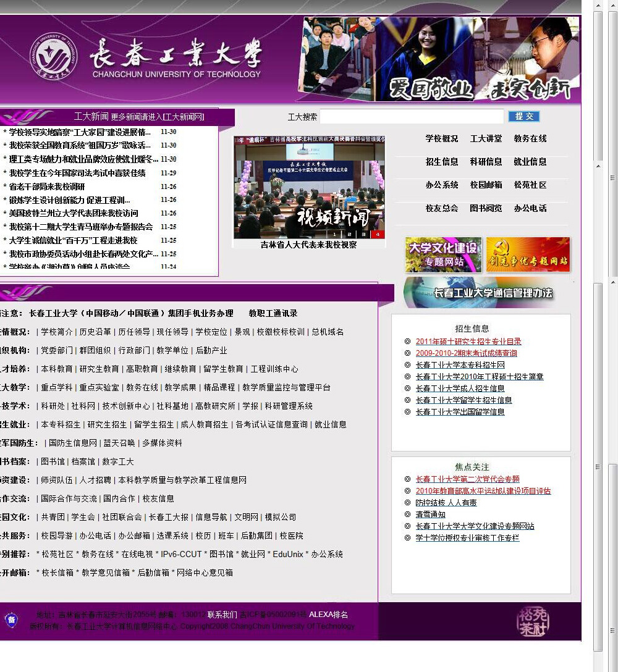This screenshot has width=618, height=672.
Task: Open 2009-2010-2期末考试成绩查询 link
Action: 466,353
